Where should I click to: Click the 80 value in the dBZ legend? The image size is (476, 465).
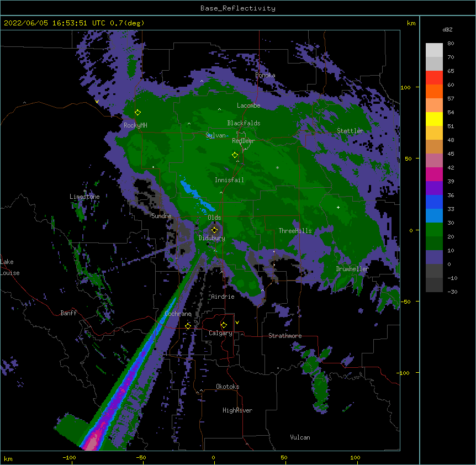coord(451,44)
